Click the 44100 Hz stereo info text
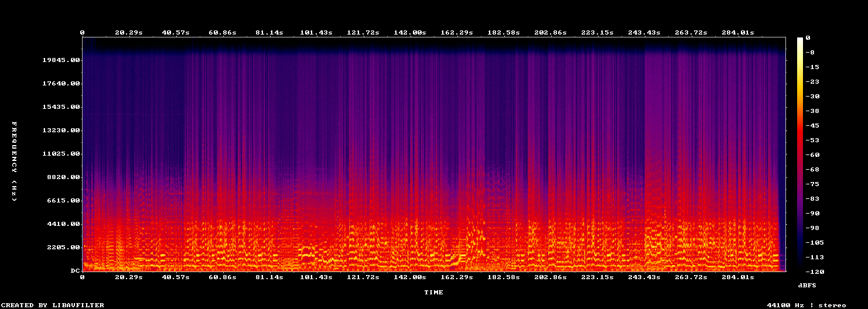The image size is (868, 309). 807,305
